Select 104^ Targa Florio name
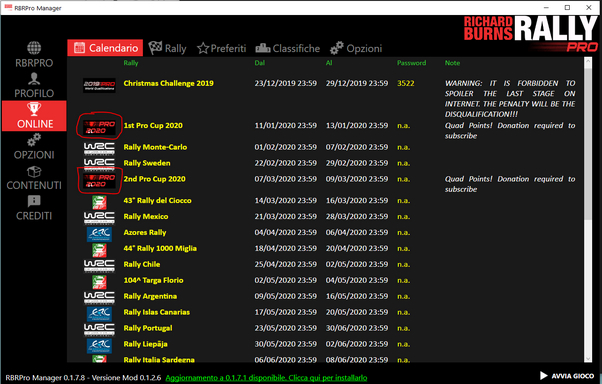602x384 pixels. (x=153, y=280)
